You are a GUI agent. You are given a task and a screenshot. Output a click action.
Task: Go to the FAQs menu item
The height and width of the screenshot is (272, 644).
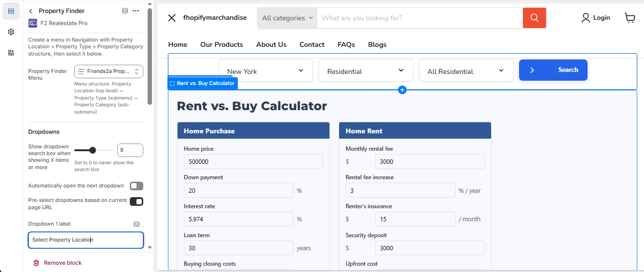(x=346, y=44)
